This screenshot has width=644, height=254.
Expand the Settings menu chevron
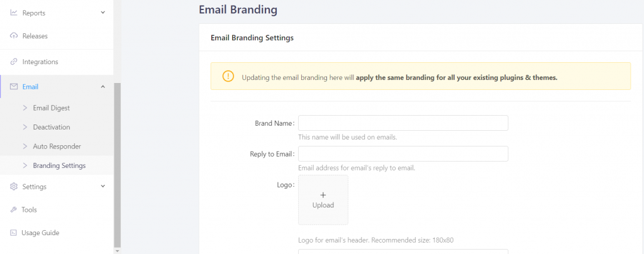tap(103, 186)
